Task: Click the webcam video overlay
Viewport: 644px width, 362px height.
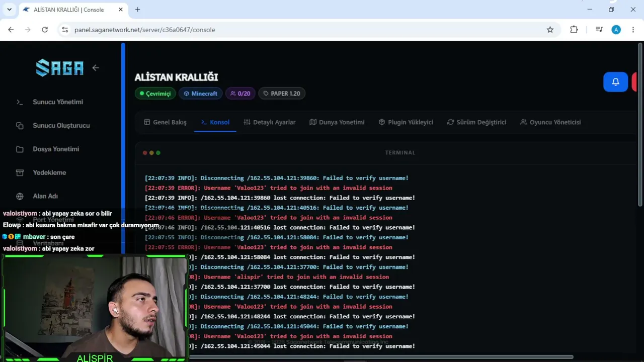Action: click(95, 307)
